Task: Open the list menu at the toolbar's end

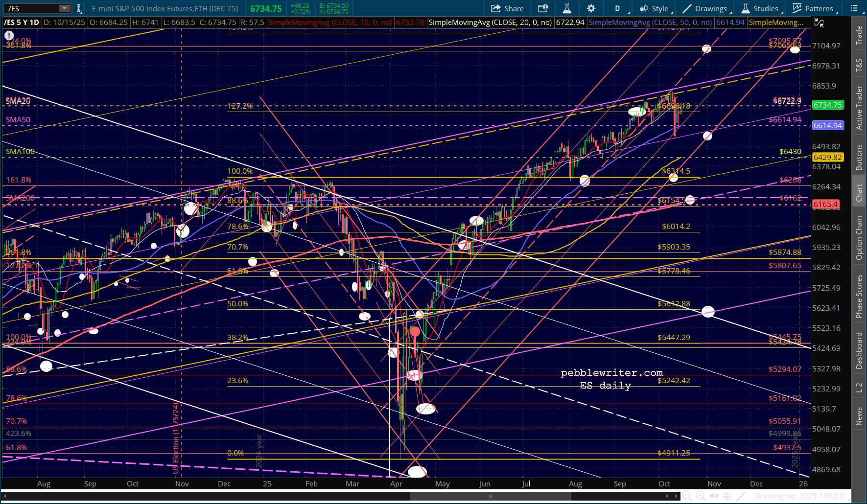Action: [854, 8]
